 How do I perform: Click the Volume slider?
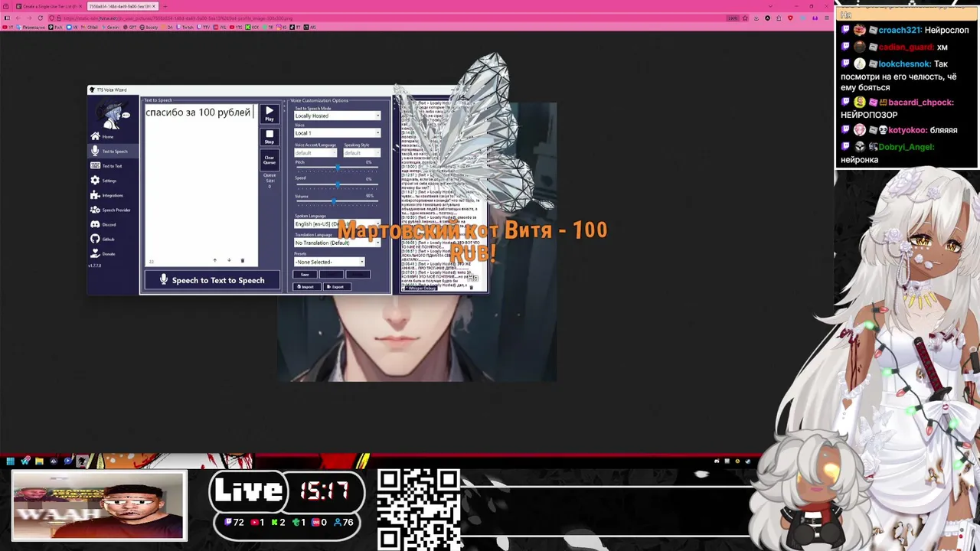(x=337, y=201)
